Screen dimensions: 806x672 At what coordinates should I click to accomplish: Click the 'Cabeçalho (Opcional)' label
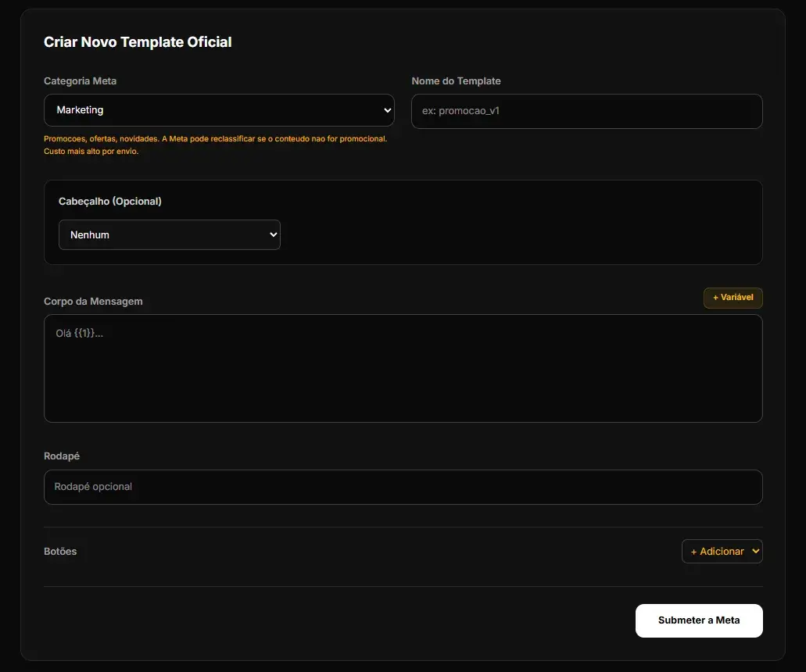click(x=110, y=202)
